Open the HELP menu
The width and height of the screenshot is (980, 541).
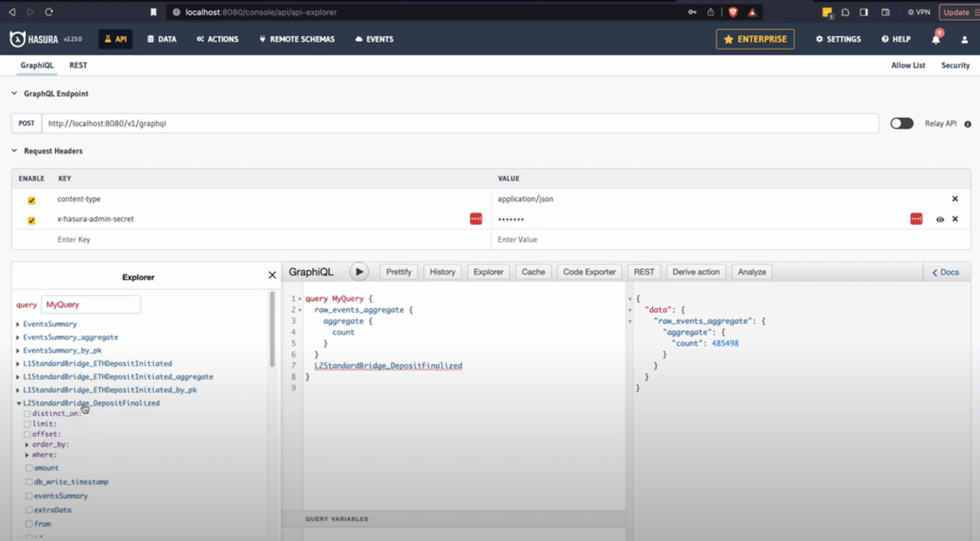[x=896, y=39]
